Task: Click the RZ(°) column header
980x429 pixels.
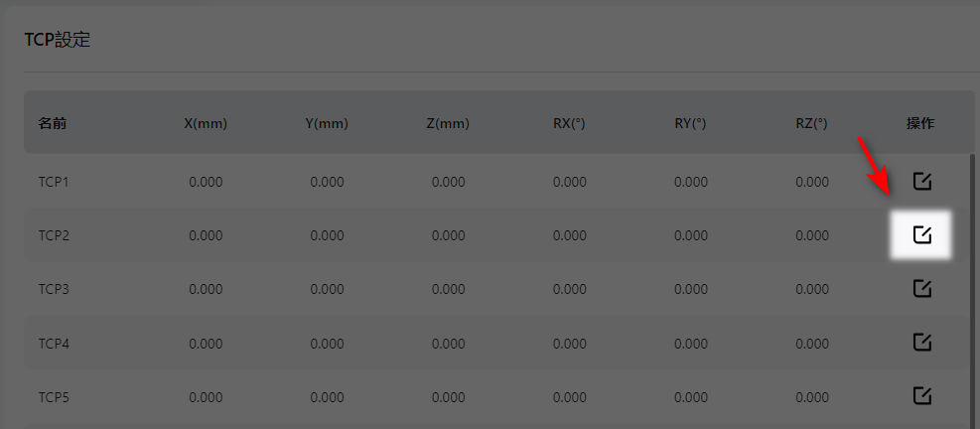Action: 812,124
